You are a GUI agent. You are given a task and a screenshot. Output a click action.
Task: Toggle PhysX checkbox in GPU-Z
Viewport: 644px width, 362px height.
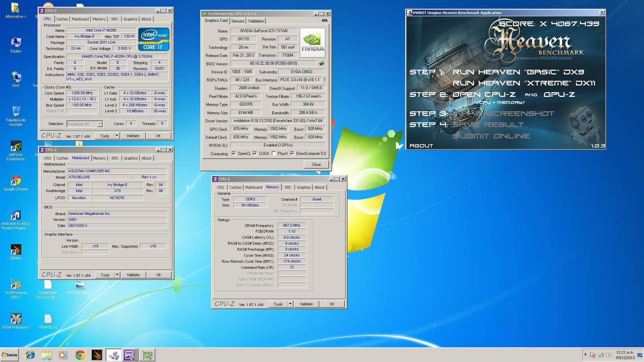click(274, 154)
